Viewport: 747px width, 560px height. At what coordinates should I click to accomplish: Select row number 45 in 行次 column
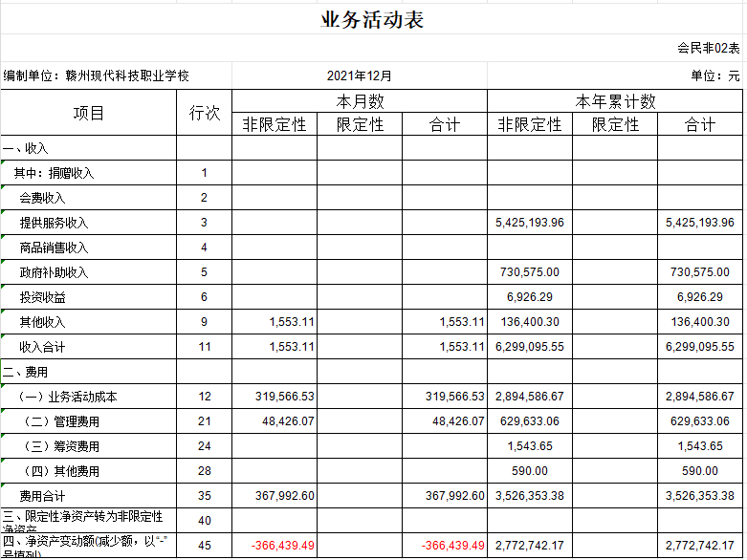204,546
